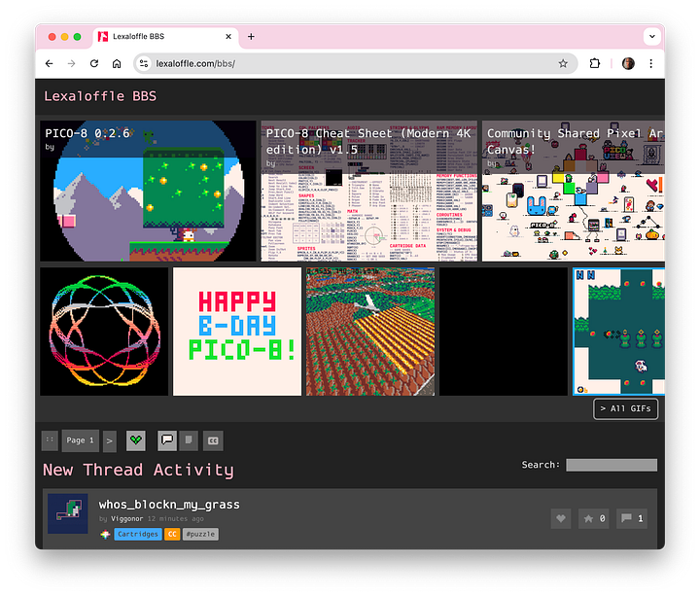Open the browser extensions puzzle icon

pos(595,63)
